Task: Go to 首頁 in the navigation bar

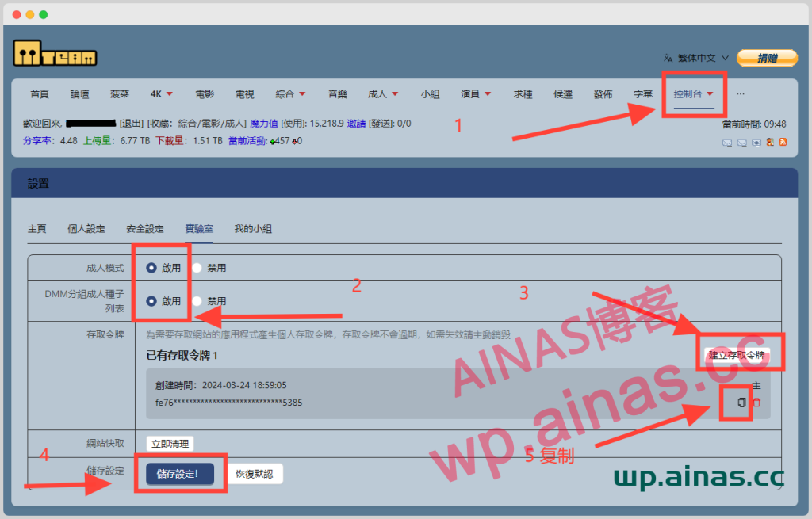Action: tap(40, 94)
